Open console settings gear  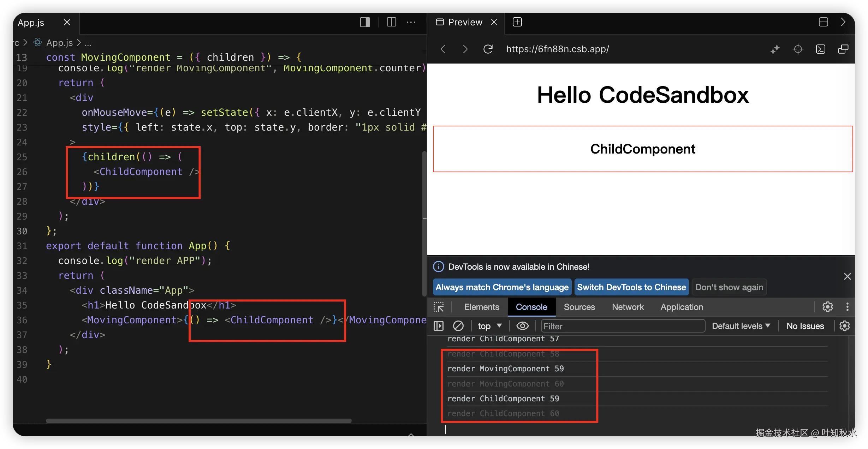pyautogui.click(x=844, y=326)
